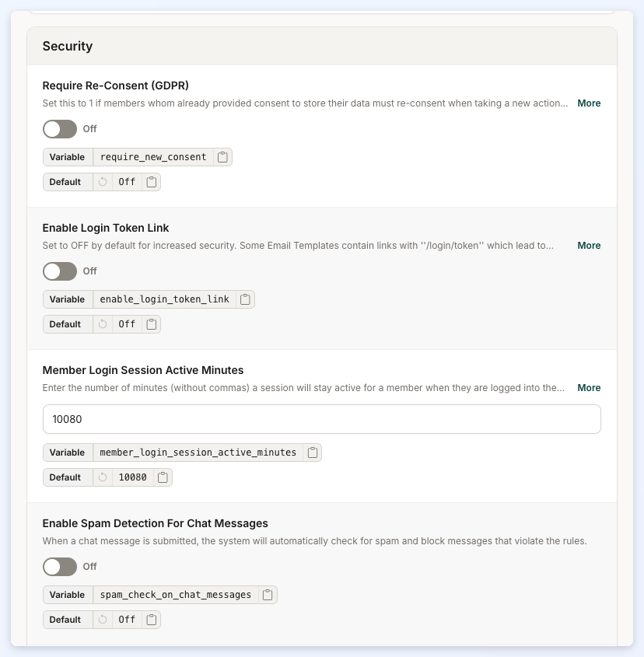
Task: Copy the Spam Detection default value
Action: click(152, 620)
